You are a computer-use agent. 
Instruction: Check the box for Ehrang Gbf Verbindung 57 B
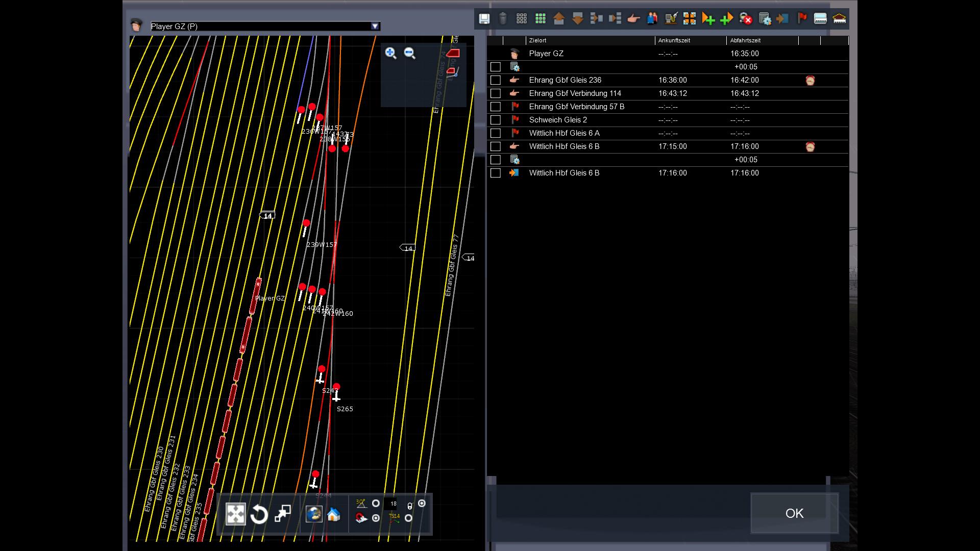tap(495, 107)
